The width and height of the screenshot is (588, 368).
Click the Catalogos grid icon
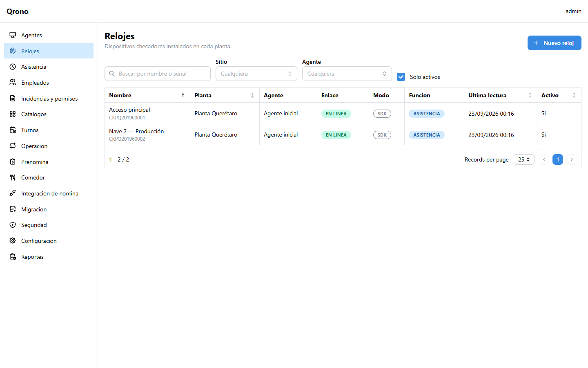13,114
